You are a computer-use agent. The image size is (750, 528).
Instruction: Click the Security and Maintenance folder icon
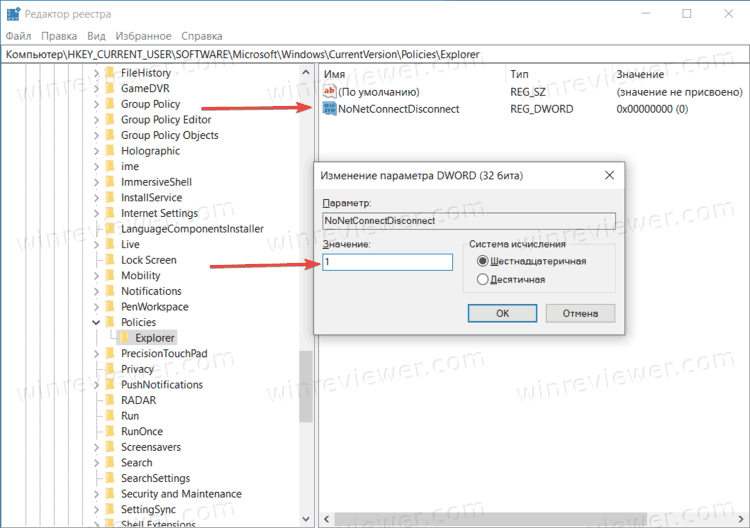110,494
